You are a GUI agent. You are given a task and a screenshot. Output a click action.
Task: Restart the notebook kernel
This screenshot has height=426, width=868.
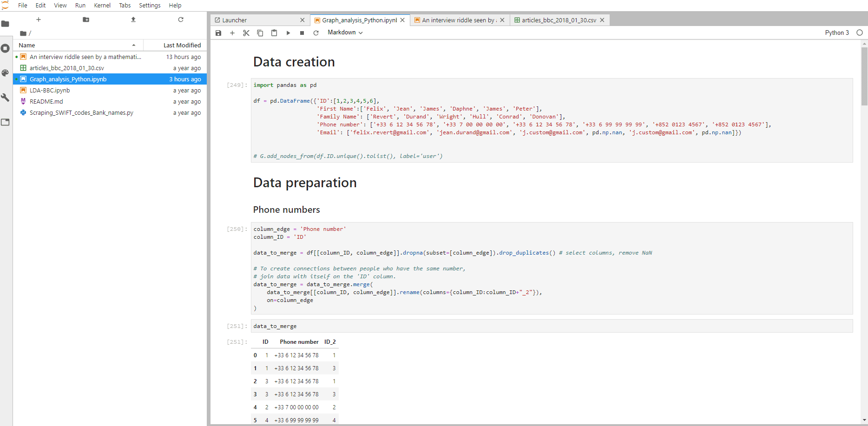coord(316,33)
